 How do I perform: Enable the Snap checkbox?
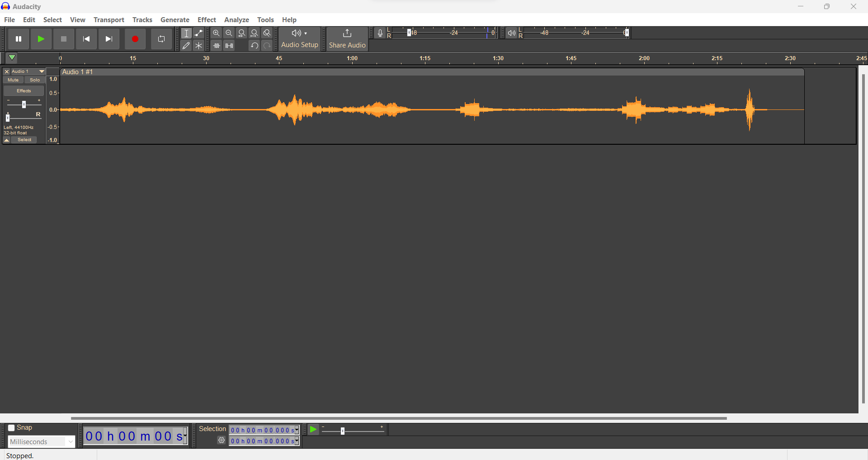click(x=12, y=428)
